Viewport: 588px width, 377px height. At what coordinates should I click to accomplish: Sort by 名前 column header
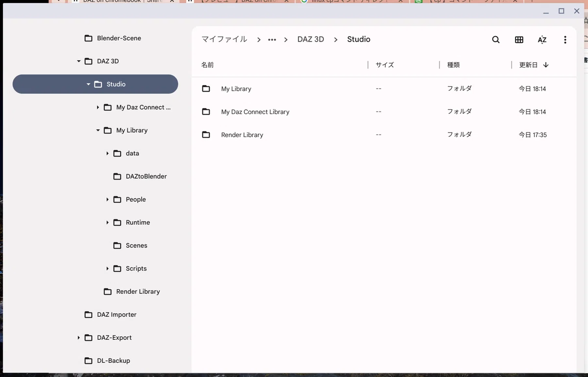tap(208, 65)
